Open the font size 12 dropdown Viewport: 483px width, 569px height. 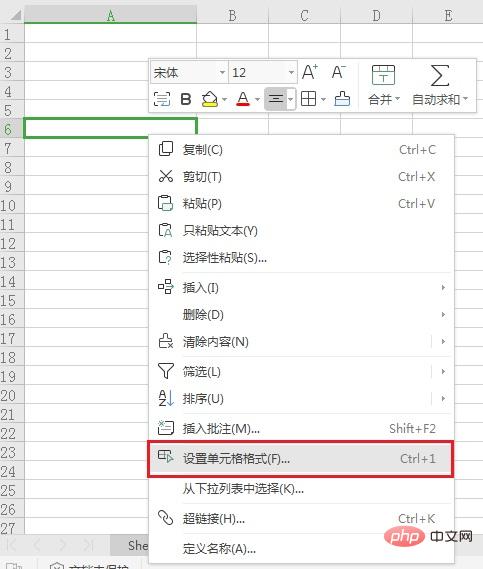click(291, 72)
